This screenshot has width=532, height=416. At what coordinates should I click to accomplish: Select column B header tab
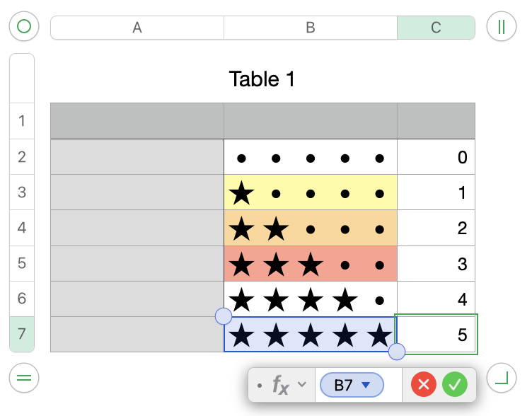point(310,28)
